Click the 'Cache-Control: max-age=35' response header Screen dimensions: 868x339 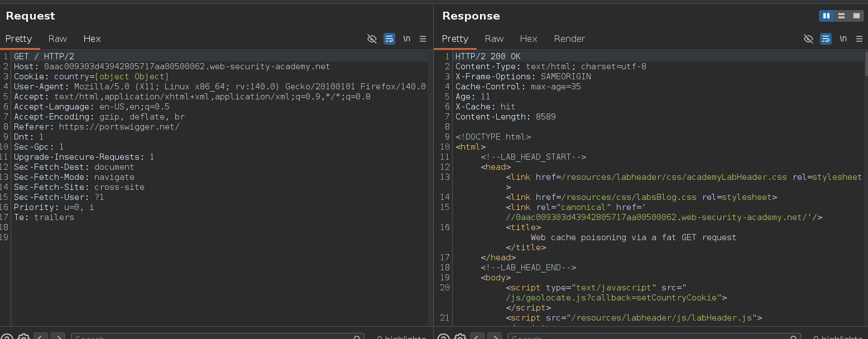coord(518,87)
